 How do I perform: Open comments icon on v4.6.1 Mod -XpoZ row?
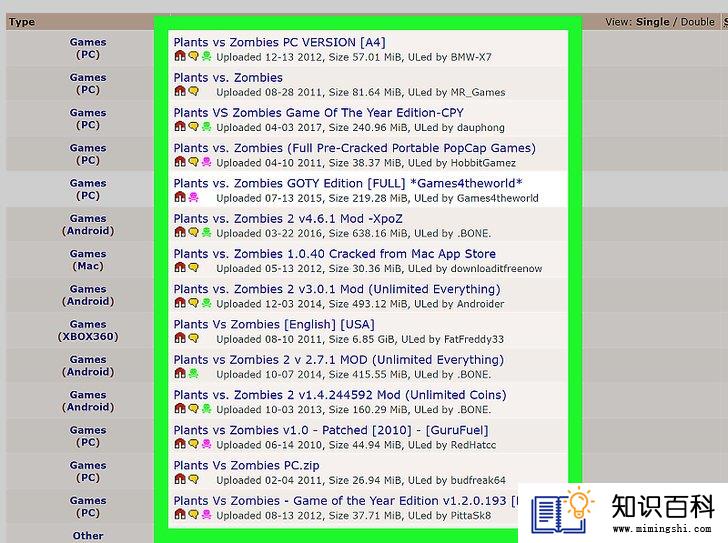click(194, 233)
